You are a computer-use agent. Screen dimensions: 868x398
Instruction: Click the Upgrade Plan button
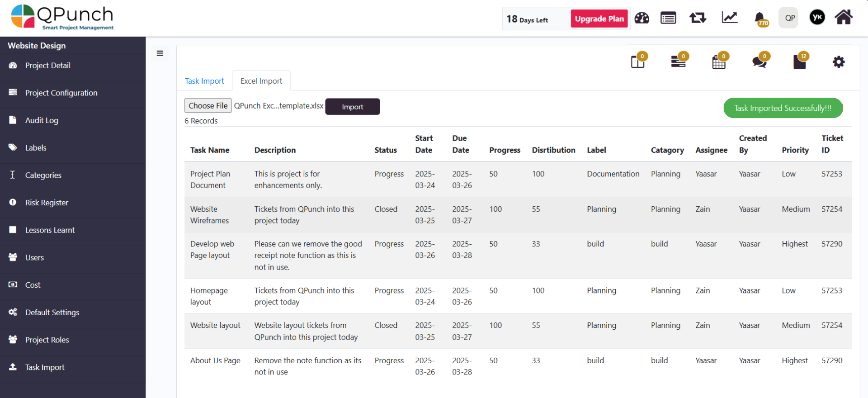(599, 19)
